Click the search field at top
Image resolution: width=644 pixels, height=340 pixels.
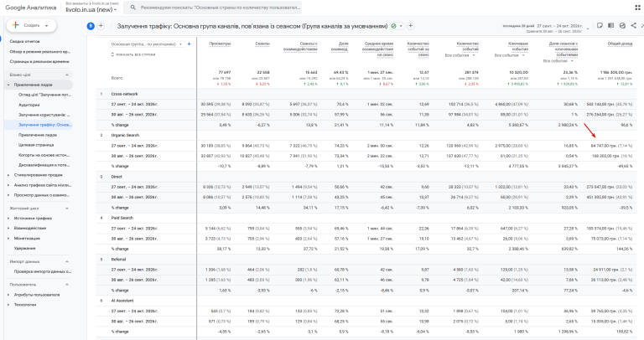click(213, 8)
